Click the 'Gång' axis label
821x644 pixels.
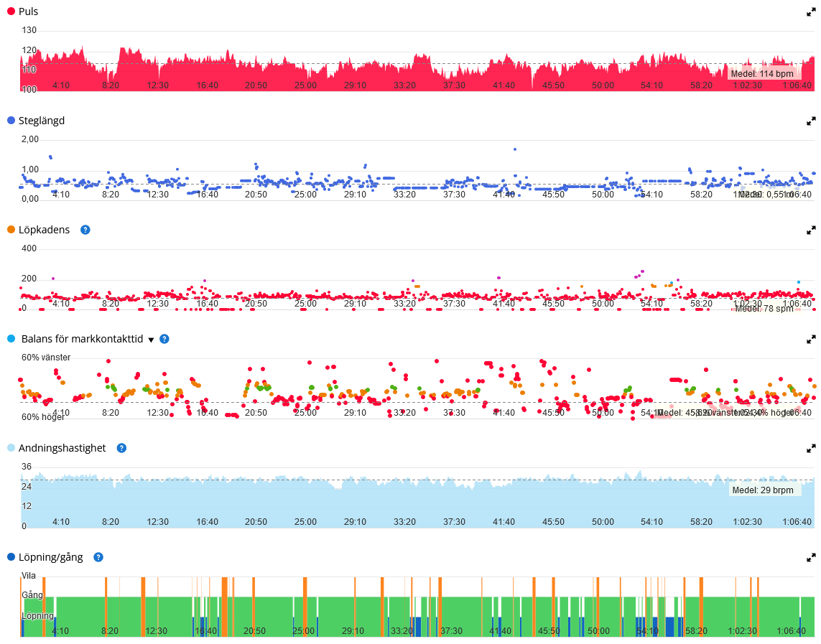coord(32,595)
